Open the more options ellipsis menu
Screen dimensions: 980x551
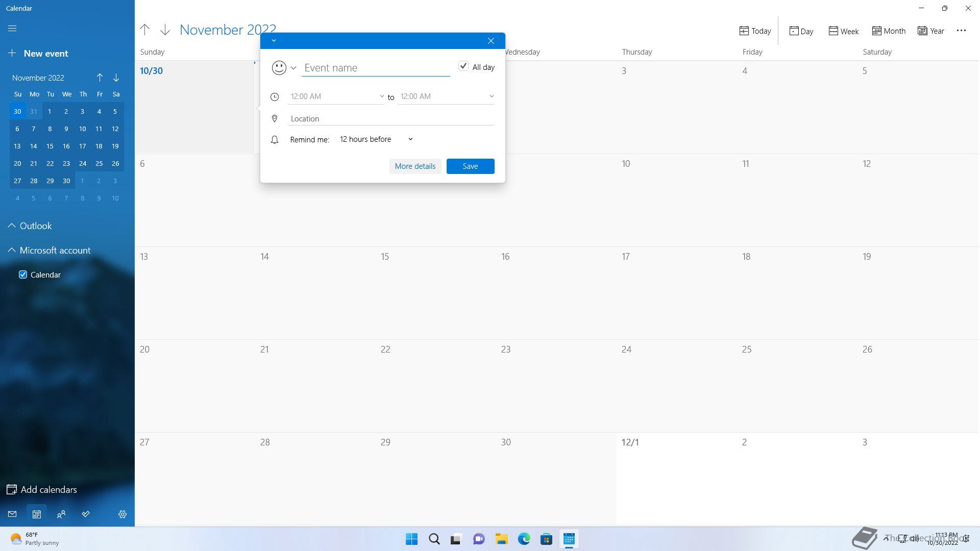(961, 31)
